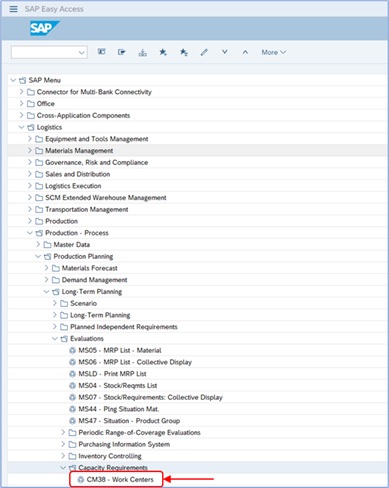The width and height of the screenshot is (389, 488).
Task: Click the MS07 transaction icon
Action: click(x=72, y=397)
